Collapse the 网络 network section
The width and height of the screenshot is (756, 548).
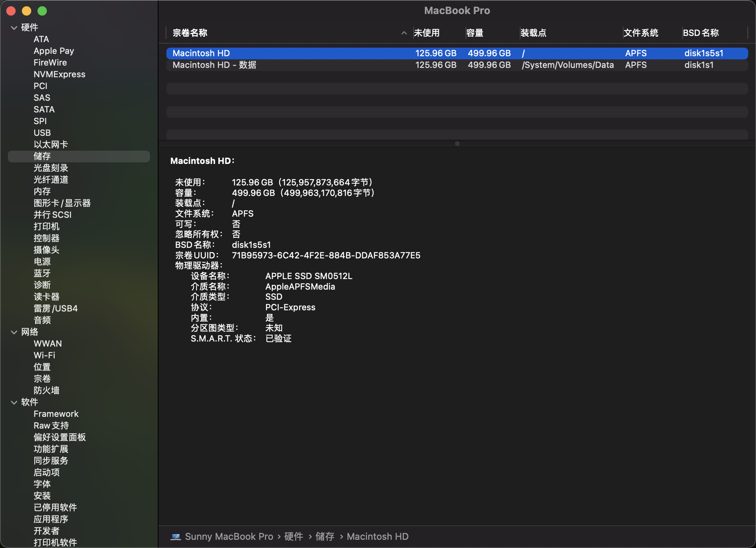tap(14, 332)
